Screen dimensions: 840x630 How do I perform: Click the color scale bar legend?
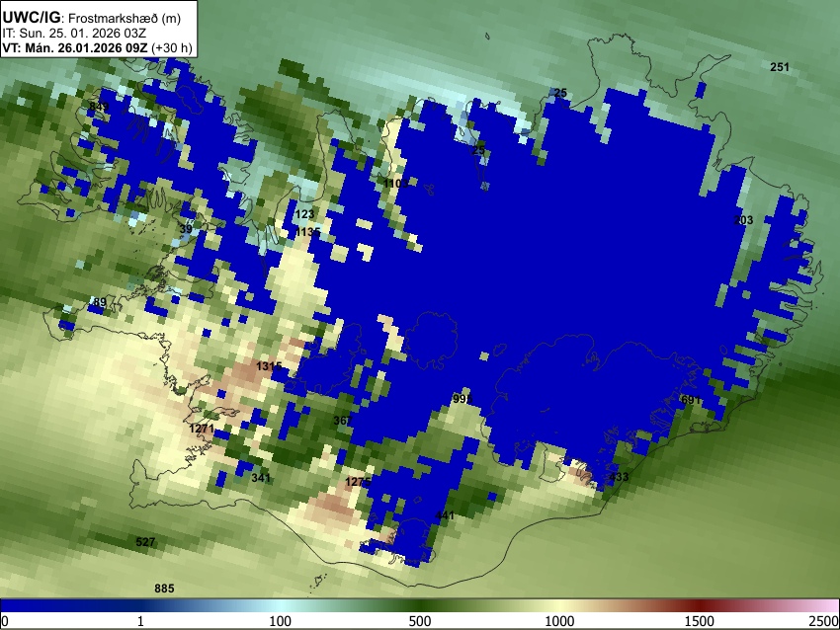pos(420,605)
